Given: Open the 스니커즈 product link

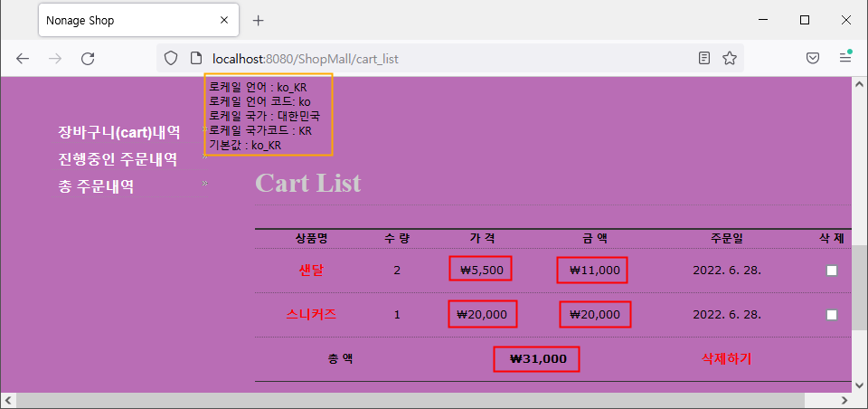Looking at the screenshot, I should 311,315.
